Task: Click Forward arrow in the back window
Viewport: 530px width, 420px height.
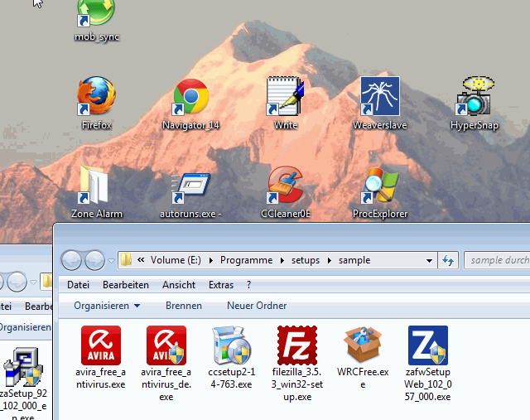Action: click(x=17, y=282)
